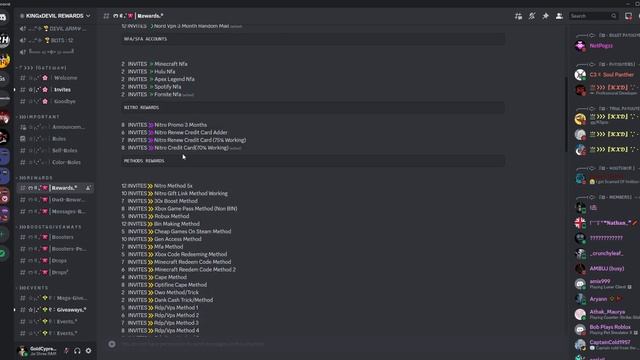
Task: Open _crunchyleaf_ member profile
Action: pos(607,253)
